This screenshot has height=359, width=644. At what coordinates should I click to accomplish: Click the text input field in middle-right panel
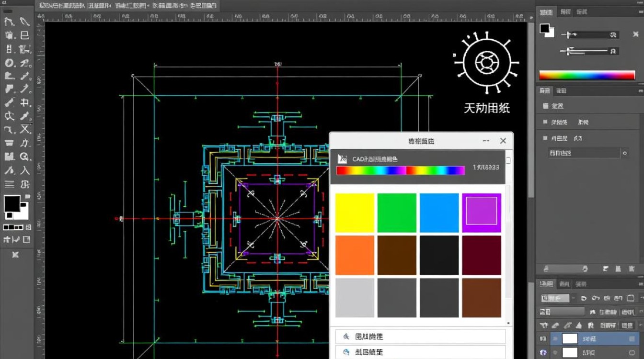[x=584, y=154]
